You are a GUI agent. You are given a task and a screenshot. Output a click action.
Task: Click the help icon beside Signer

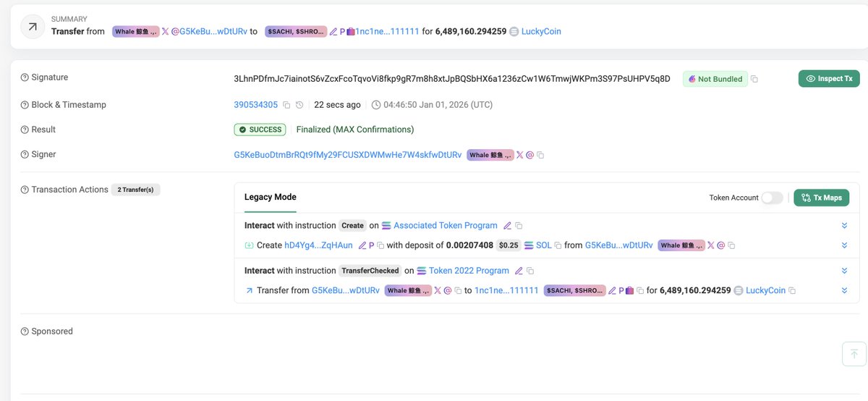[x=25, y=154]
